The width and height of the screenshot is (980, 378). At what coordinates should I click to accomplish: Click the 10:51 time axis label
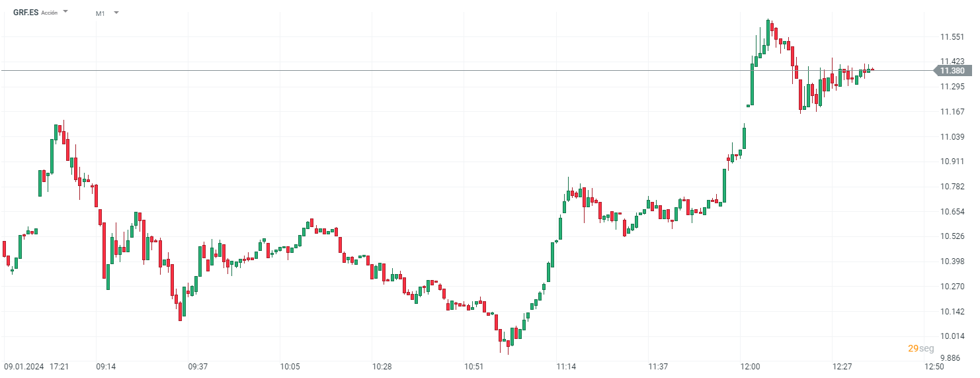click(x=473, y=366)
